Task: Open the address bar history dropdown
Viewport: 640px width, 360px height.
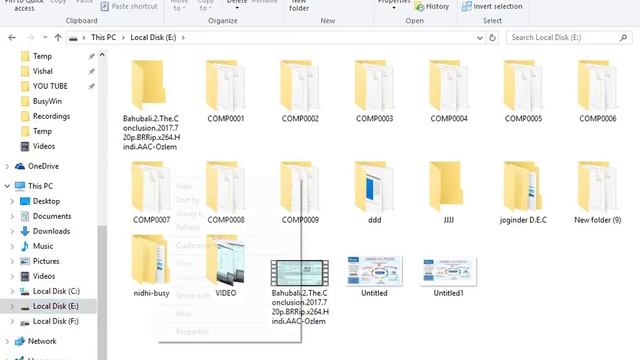Action: [x=480, y=38]
